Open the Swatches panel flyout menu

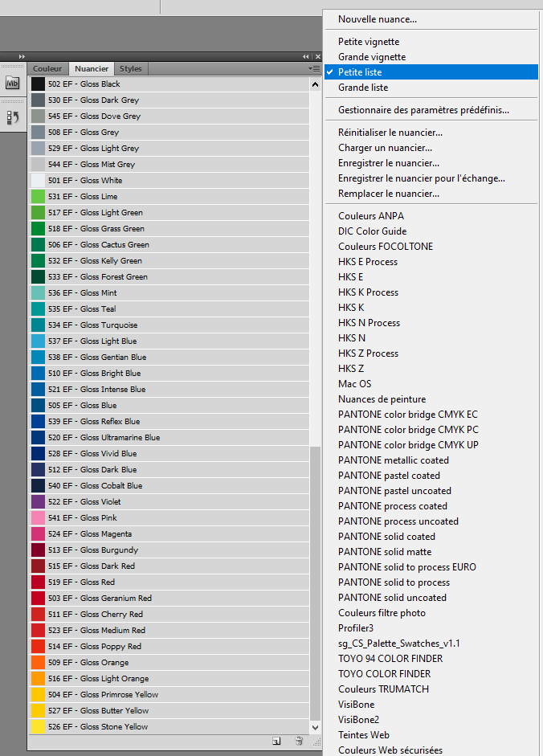(314, 68)
